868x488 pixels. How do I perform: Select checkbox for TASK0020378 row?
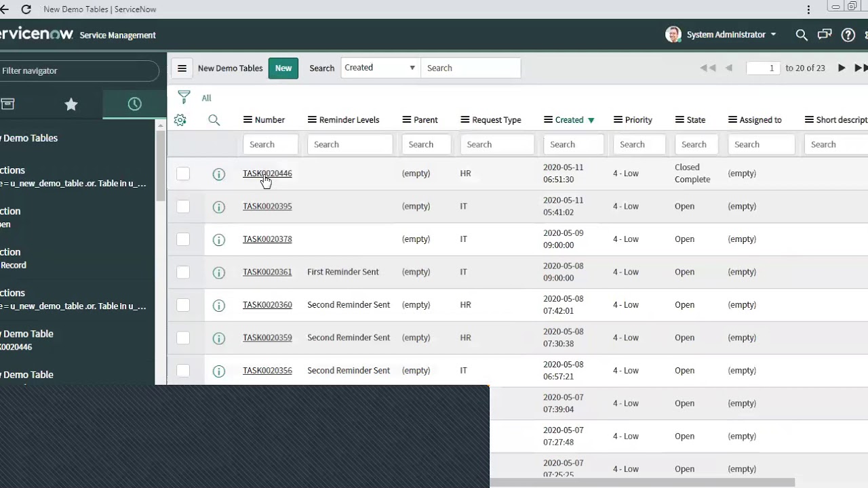tap(183, 239)
